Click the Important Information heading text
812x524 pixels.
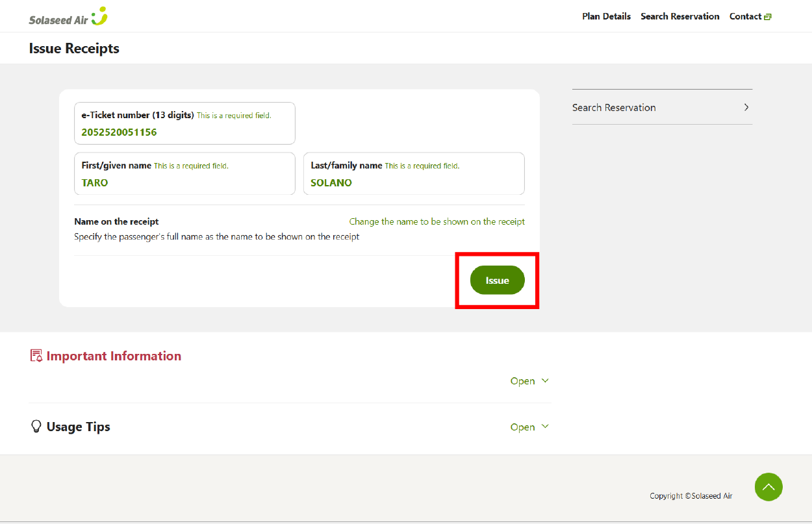(114, 356)
